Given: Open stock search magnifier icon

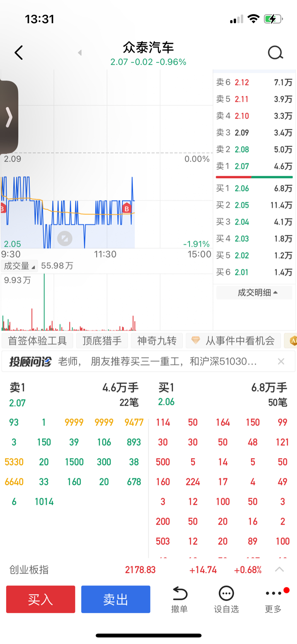Looking at the screenshot, I should [x=275, y=53].
